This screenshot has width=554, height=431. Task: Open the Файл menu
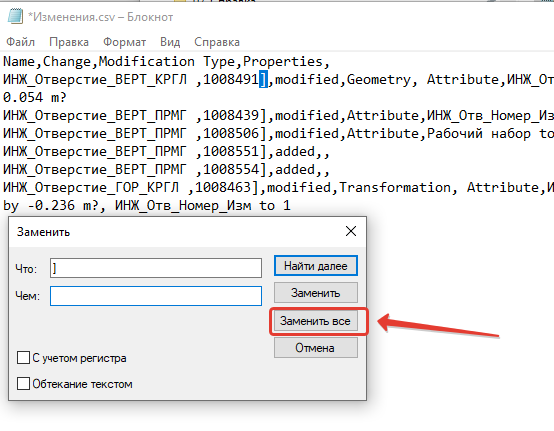(20, 42)
